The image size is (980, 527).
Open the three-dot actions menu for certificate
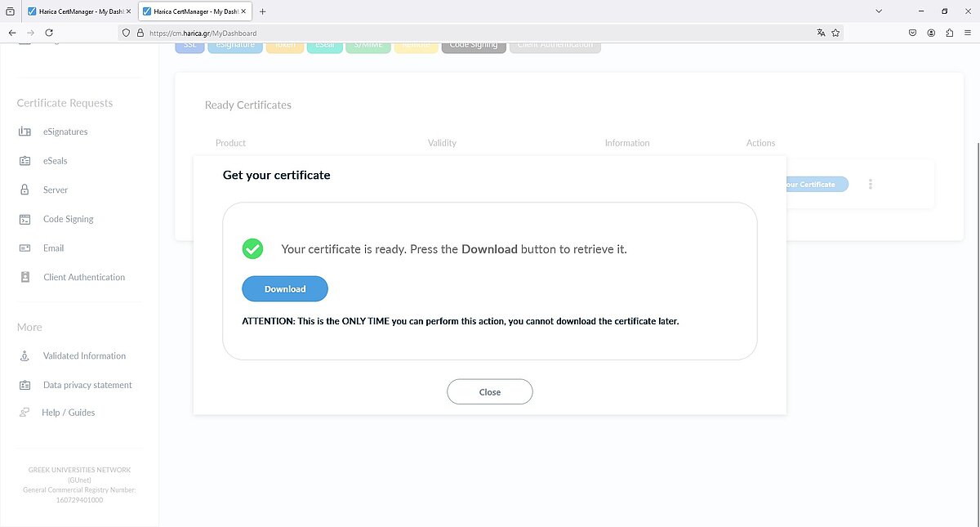[871, 185]
